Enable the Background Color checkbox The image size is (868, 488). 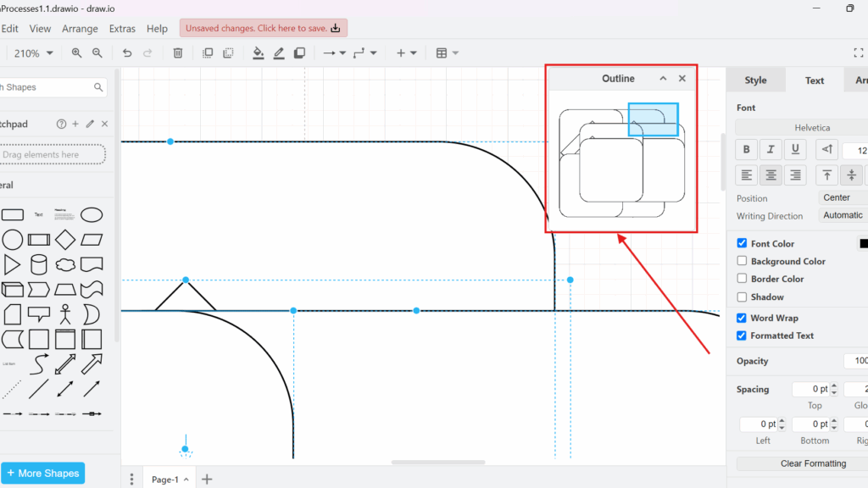pos(741,261)
